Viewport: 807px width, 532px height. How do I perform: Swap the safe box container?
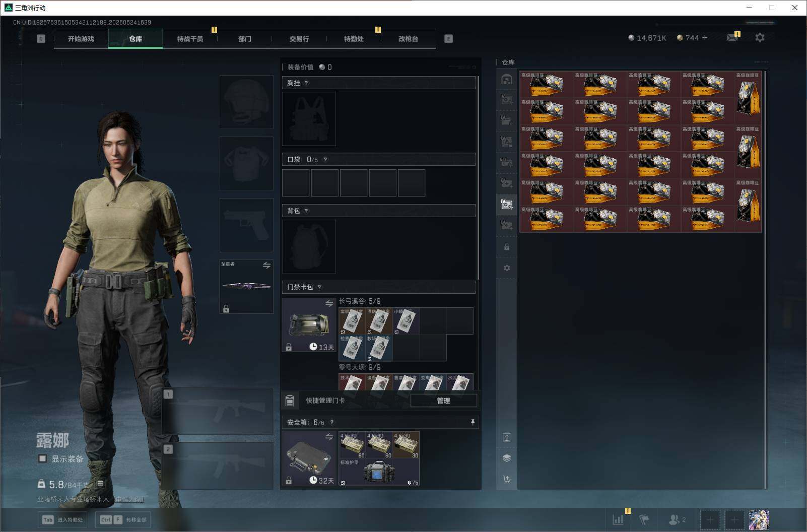tap(329, 437)
